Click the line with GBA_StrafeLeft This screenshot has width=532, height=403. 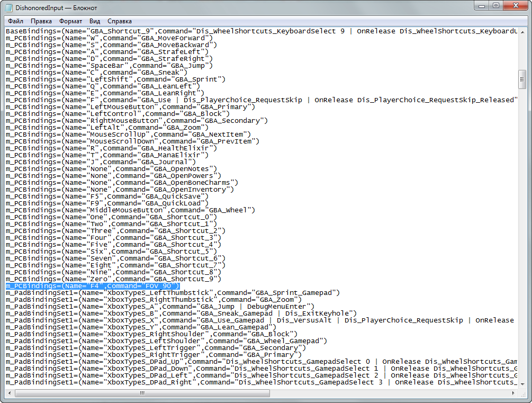pyautogui.click(x=107, y=51)
